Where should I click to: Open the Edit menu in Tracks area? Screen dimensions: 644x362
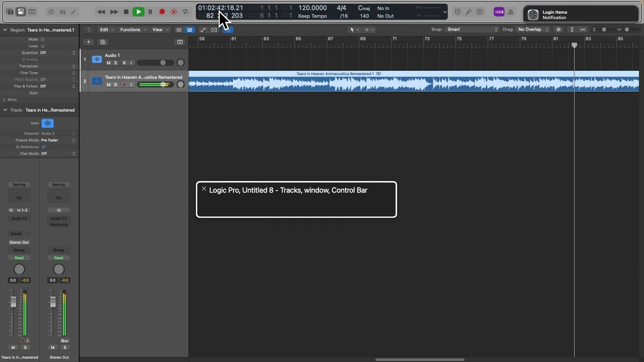point(106,30)
